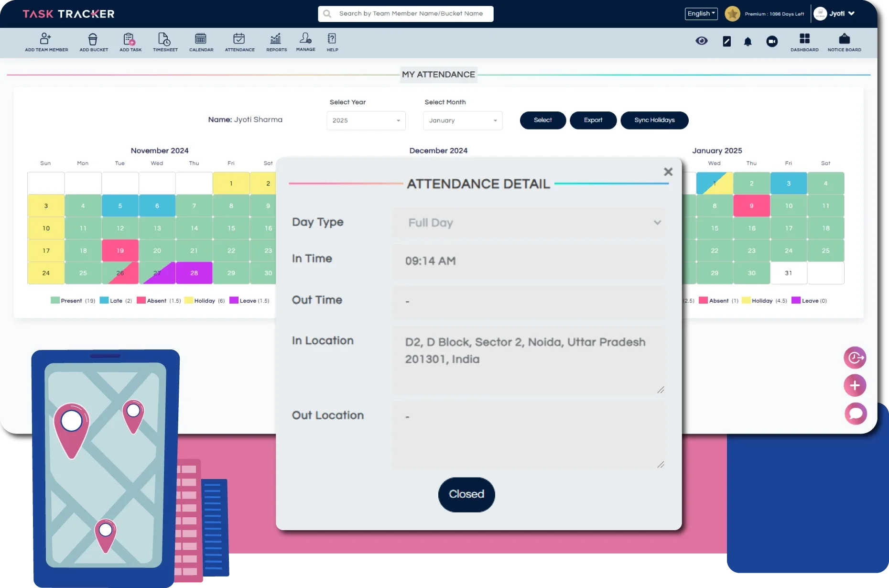This screenshot has height=588, width=889.
Task: Open the Timesheet section
Action: (165, 42)
